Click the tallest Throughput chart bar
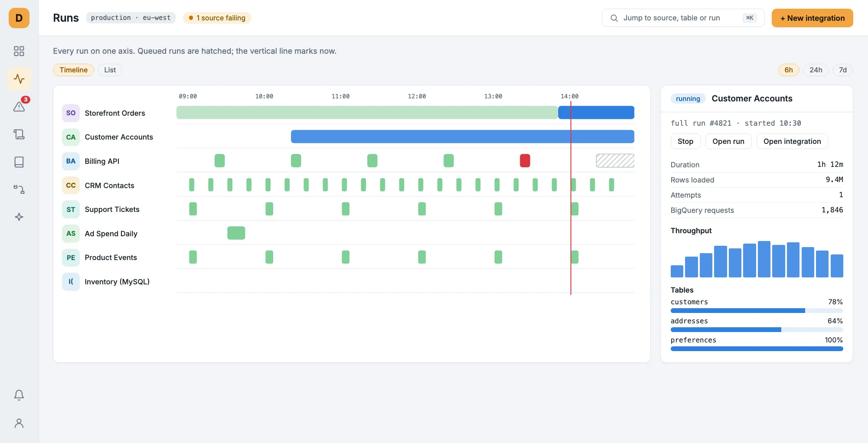The image size is (868, 443). [764, 259]
